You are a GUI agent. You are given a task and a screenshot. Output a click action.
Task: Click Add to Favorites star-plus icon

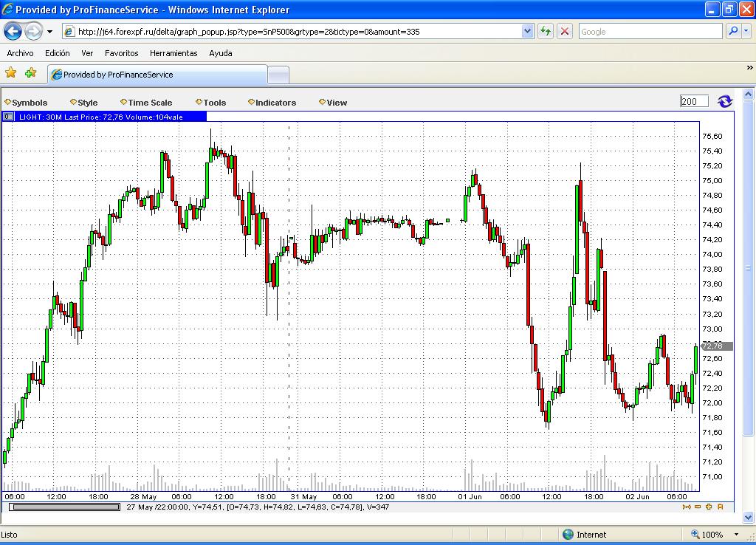tap(30, 73)
